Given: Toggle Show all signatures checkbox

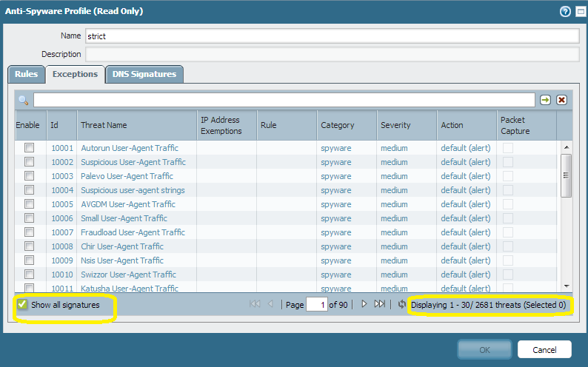Looking at the screenshot, I should click(x=22, y=304).
